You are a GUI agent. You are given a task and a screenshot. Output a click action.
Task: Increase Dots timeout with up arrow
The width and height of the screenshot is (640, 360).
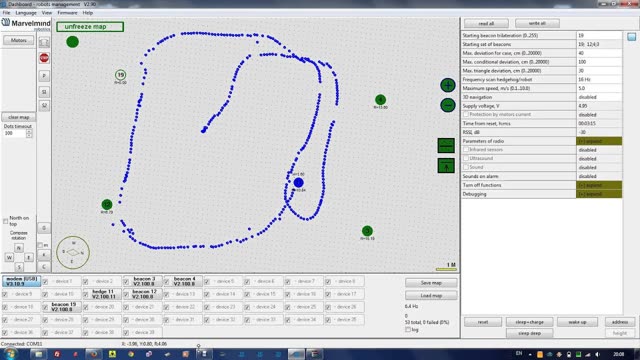(x=29, y=131)
